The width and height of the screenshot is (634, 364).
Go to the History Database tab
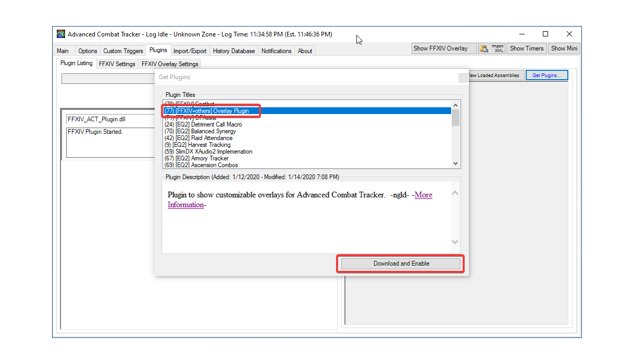click(x=234, y=51)
